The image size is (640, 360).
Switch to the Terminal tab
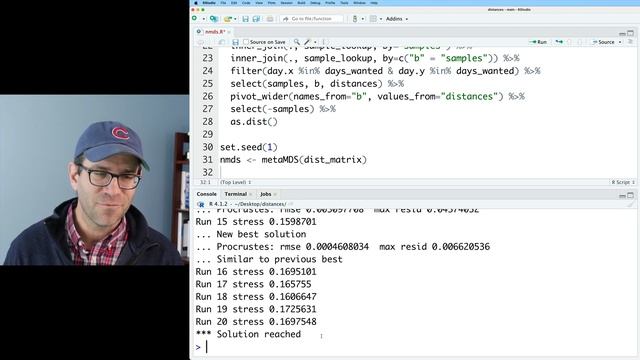(x=236, y=194)
